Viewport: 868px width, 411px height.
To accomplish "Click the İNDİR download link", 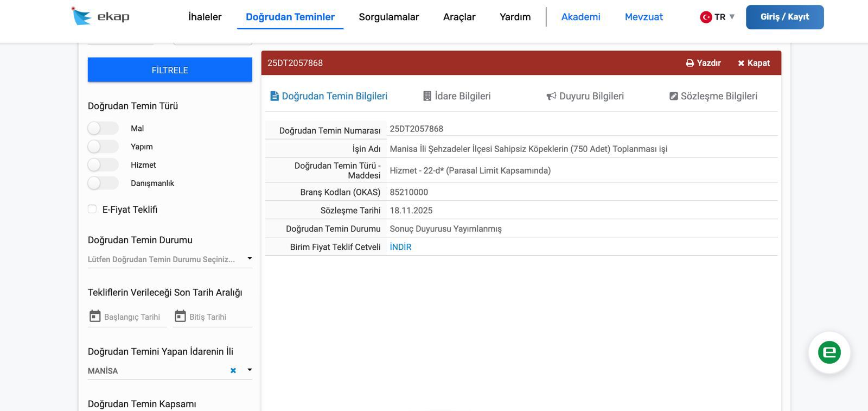I will coord(400,247).
